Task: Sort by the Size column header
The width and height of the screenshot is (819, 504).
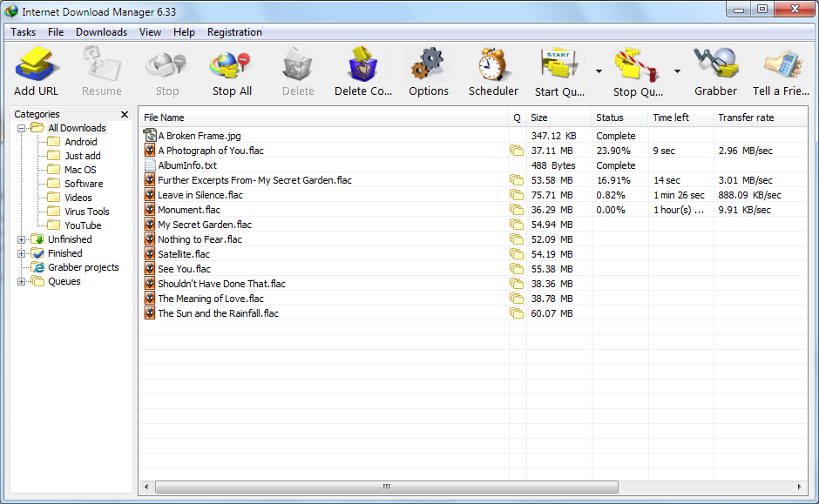Action: point(558,118)
